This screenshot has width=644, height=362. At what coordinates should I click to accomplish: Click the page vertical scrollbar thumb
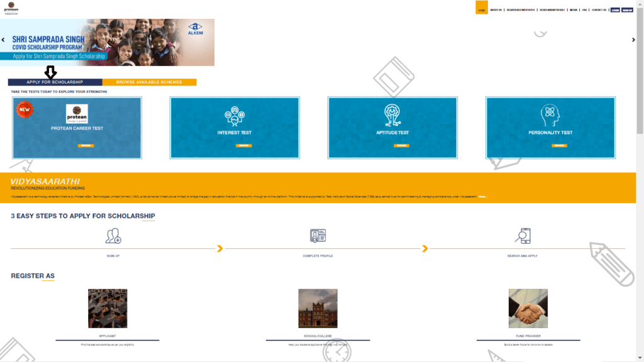click(x=640, y=71)
